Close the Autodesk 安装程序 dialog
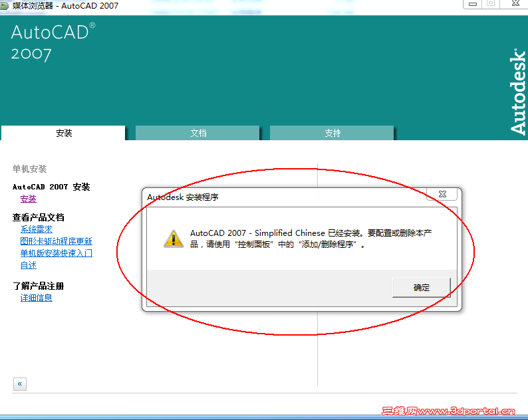 [442, 194]
